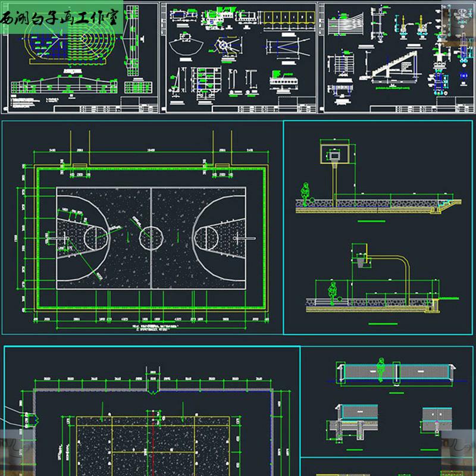Viewport: 476px width, 476px height.
Task: Click the red center net line on the tennis court plan
Action: pyautogui.click(x=153, y=443)
